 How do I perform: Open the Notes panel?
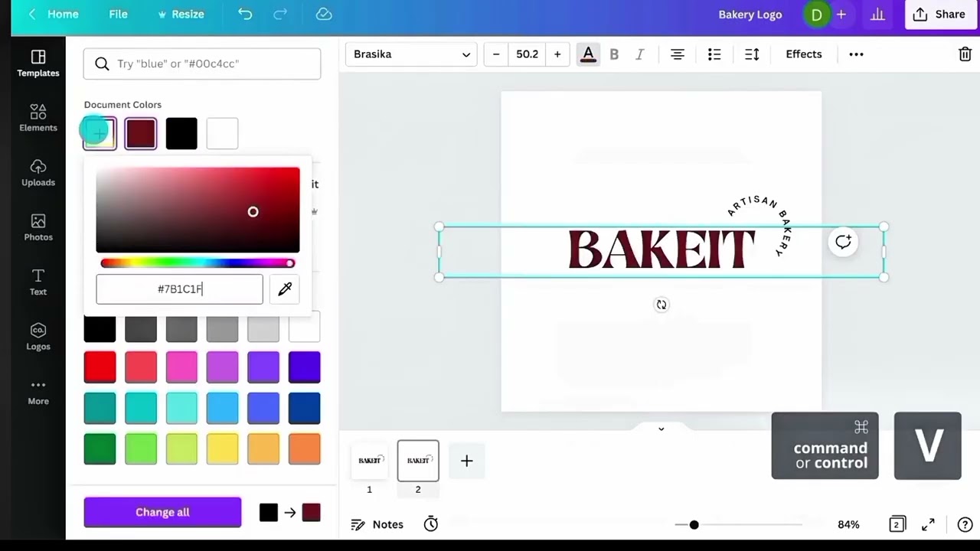point(377,524)
